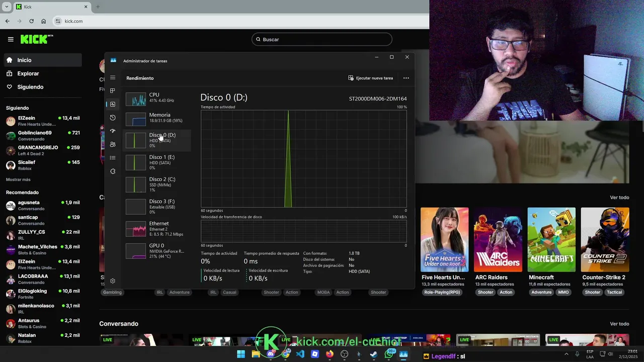Open Natalan recommended channel

coord(43,338)
